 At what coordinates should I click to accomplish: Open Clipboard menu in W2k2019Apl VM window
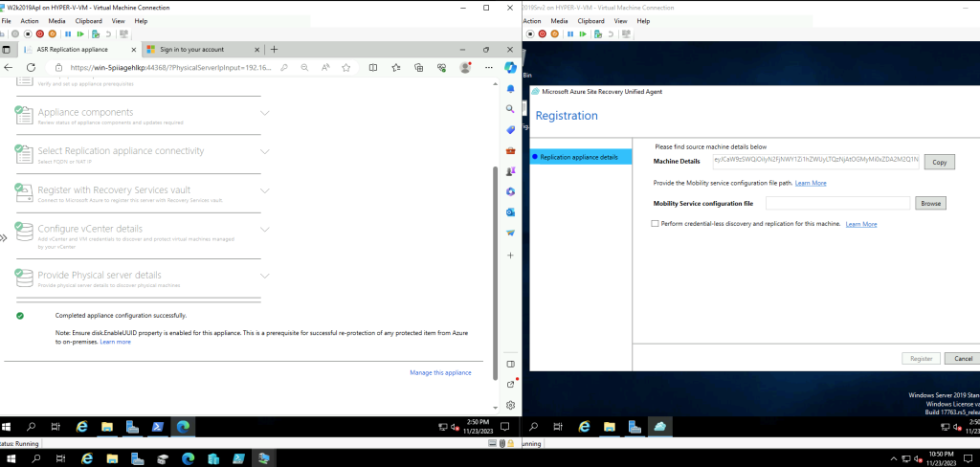[89, 21]
